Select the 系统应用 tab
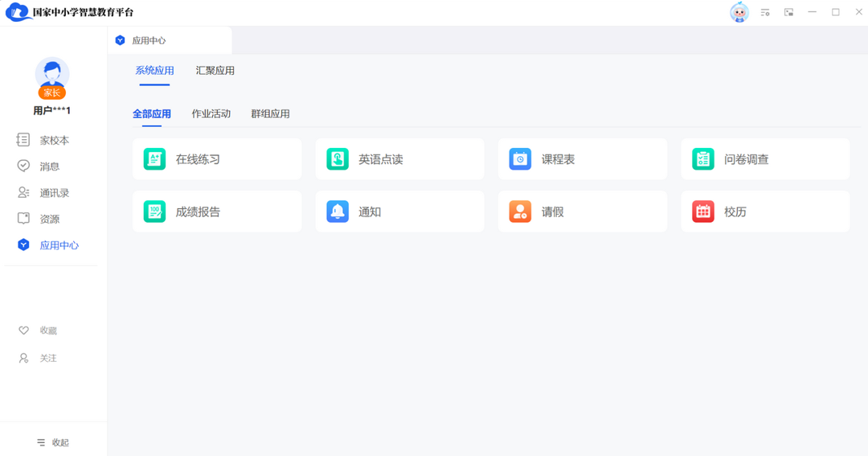The width and height of the screenshot is (868, 456). pyautogui.click(x=154, y=71)
